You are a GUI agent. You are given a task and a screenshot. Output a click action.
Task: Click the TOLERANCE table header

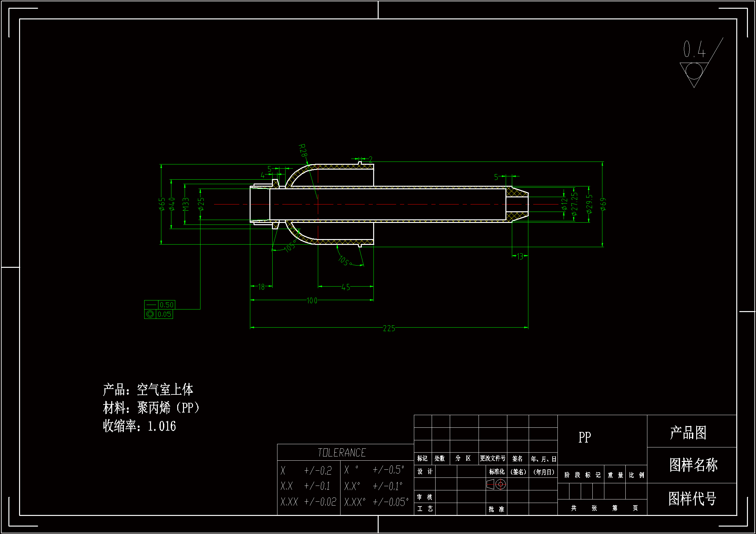pyautogui.click(x=341, y=453)
